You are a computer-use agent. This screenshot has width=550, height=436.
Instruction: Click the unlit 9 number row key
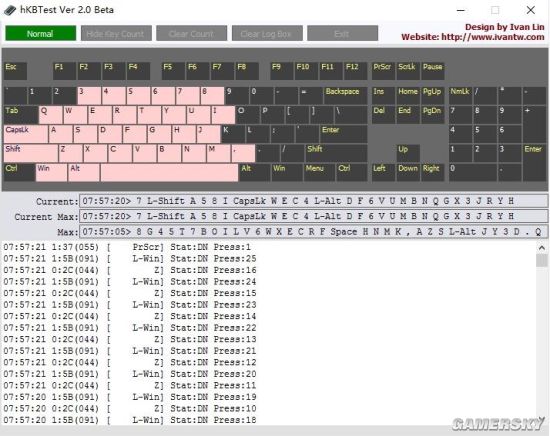236,96
